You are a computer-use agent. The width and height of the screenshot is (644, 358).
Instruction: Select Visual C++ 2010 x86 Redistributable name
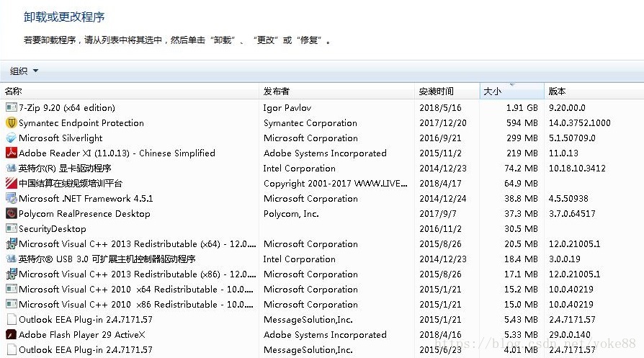136,304
